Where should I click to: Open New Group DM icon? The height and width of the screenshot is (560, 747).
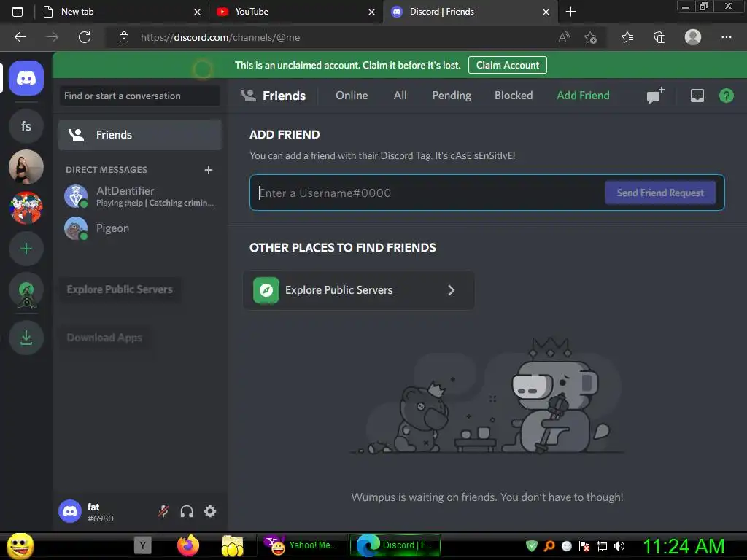click(x=656, y=96)
